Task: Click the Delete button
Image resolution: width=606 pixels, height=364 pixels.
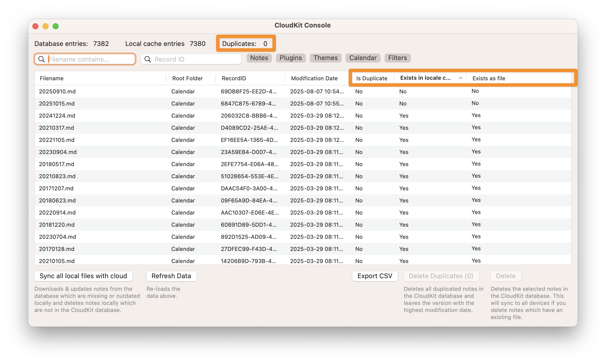Action: (506, 276)
